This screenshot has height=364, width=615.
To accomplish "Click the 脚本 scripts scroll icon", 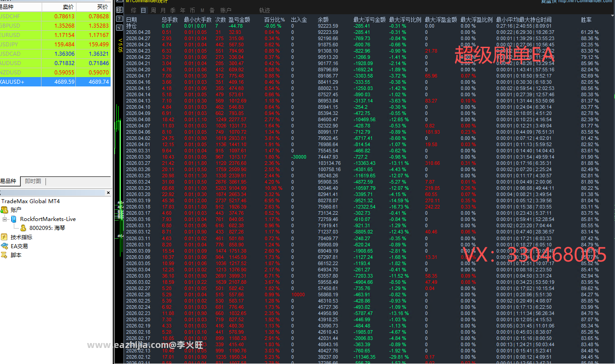I will [x=4, y=255].
